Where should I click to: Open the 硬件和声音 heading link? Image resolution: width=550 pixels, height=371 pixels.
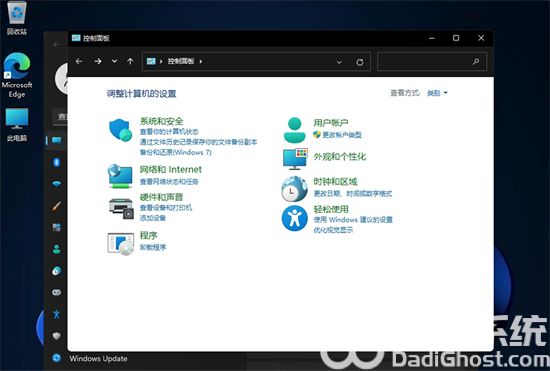[x=161, y=197]
